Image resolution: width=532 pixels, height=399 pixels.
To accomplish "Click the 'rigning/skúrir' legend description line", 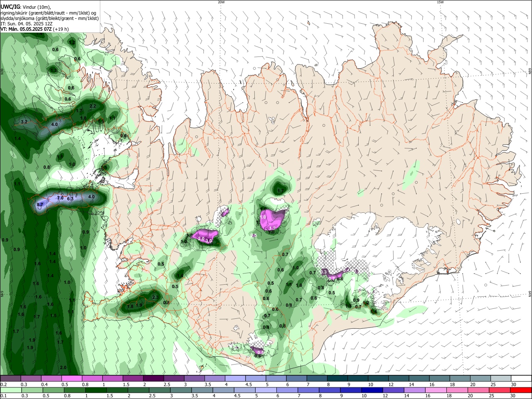I will [48, 13].
